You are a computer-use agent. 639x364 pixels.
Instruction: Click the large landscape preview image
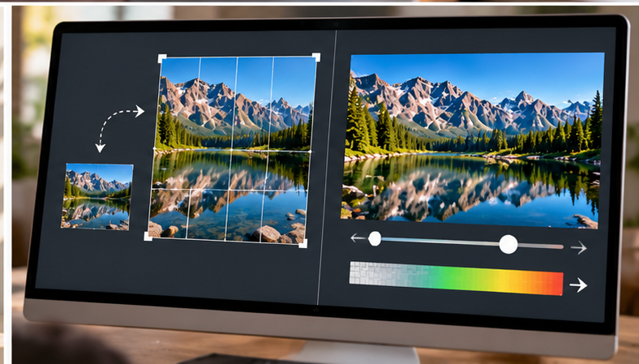pyautogui.click(x=471, y=140)
